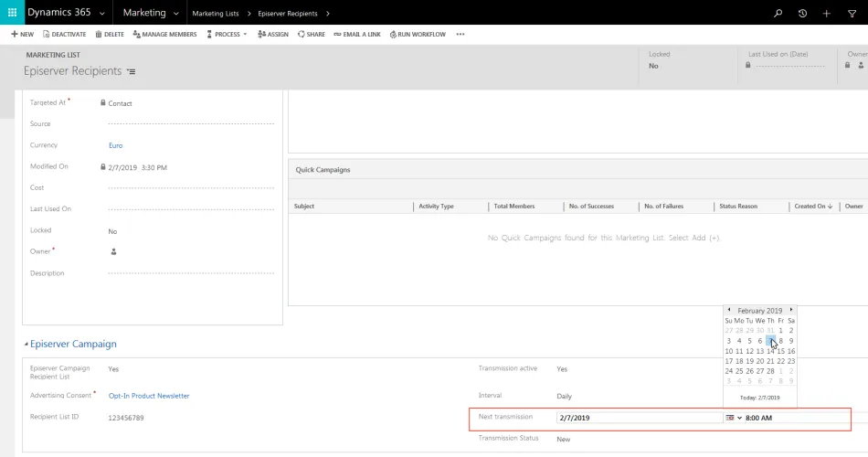Select February 28 in the calendar

(770, 371)
